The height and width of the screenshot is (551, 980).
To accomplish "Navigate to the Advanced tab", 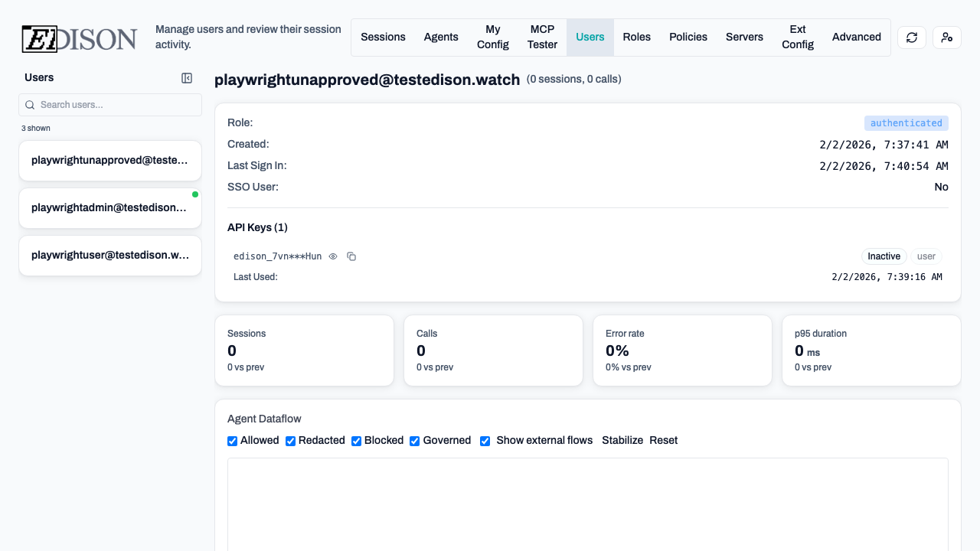I will (857, 37).
